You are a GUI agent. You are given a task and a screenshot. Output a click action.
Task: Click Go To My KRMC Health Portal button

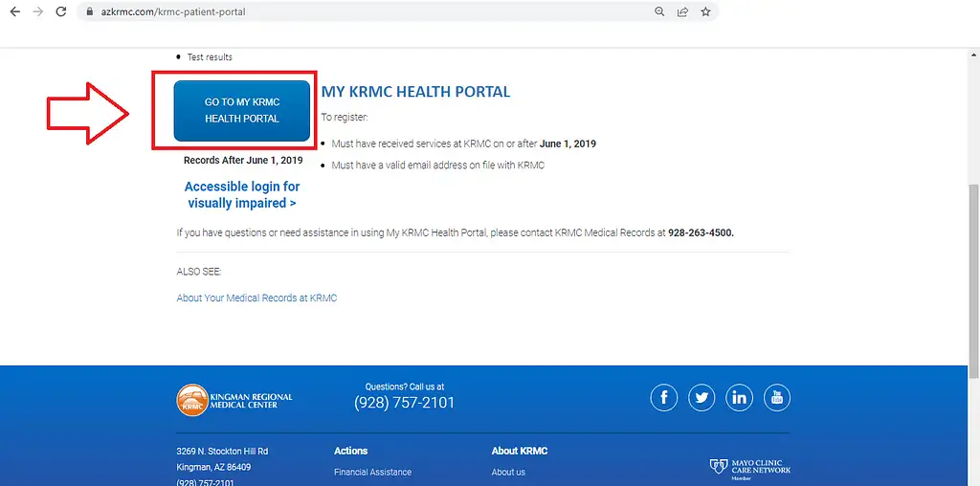242,111
